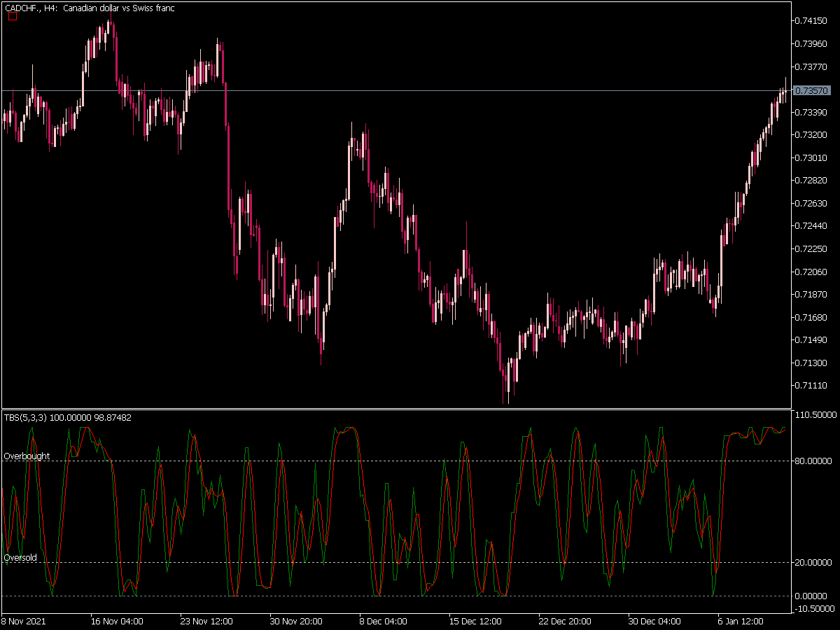Click price scale value 0.71680
Viewport: 840px width, 630px height.
(x=813, y=317)
